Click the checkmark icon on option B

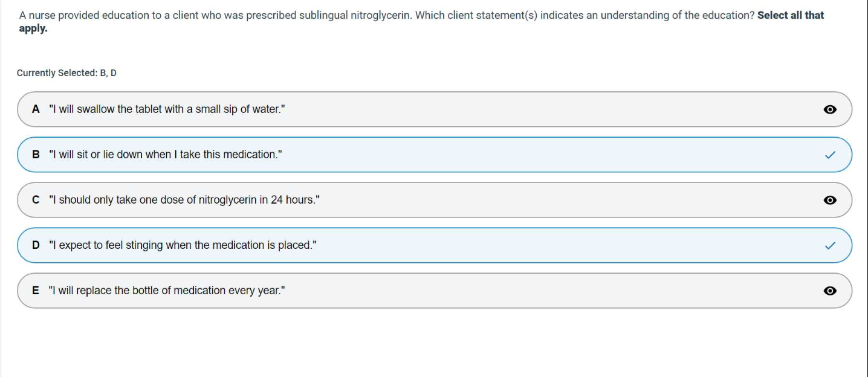[830, 155]
